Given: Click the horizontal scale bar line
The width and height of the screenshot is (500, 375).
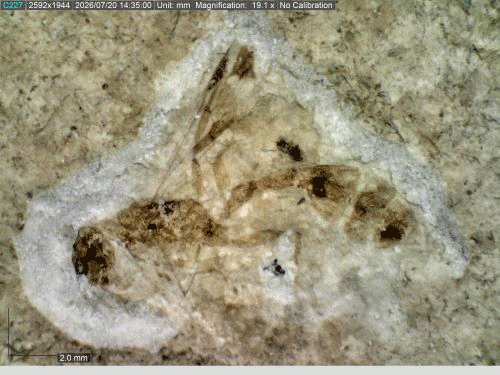Looking at the screenshot, I should pos(33,355).
